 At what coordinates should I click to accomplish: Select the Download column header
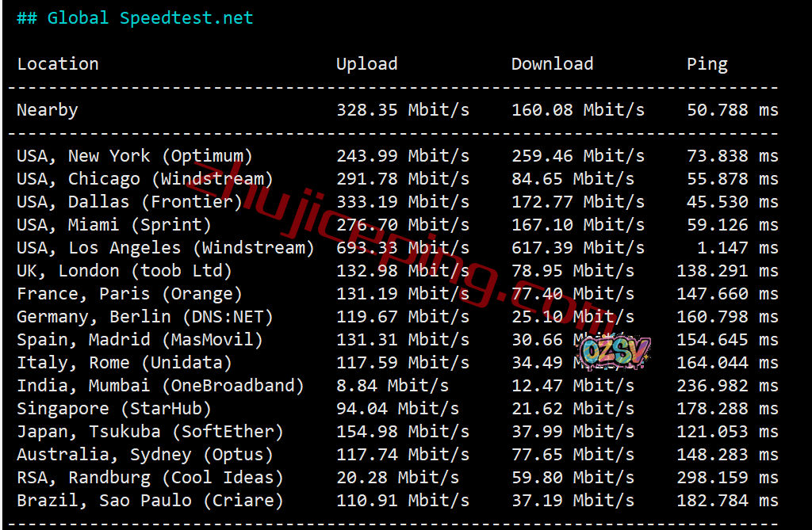(x=552, y=63)
